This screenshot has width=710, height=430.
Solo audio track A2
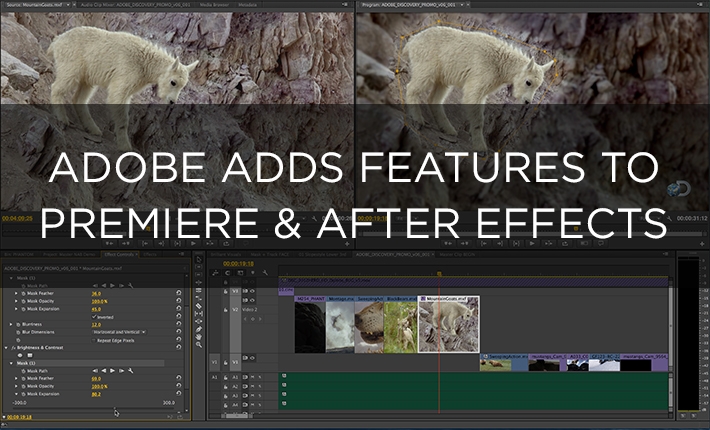[260, 387]
